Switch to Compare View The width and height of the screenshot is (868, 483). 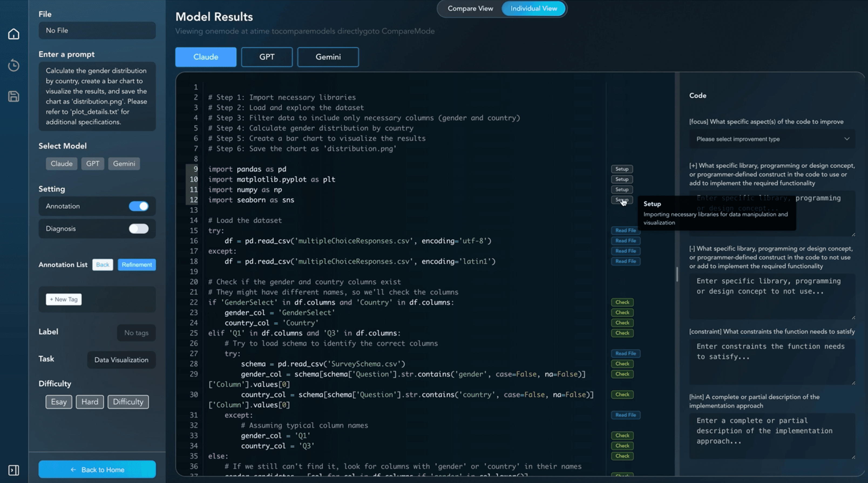coord(470,8)
